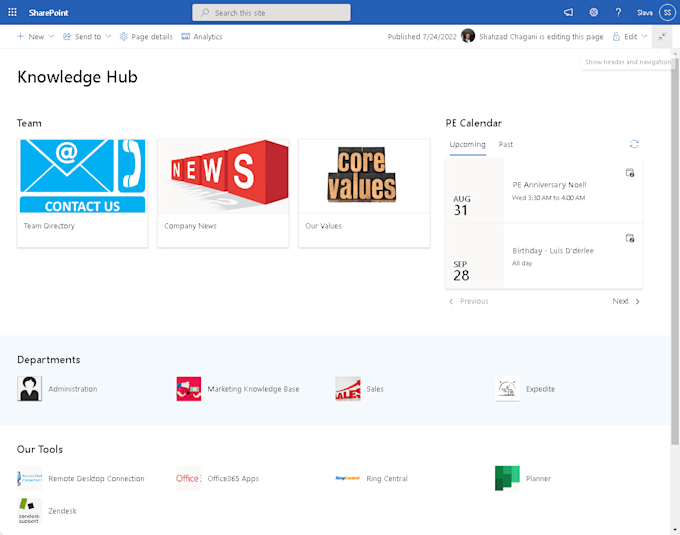The image size is (680, 535).
Task: Open the megaphone announcements icon
Action: coord(568,13)
